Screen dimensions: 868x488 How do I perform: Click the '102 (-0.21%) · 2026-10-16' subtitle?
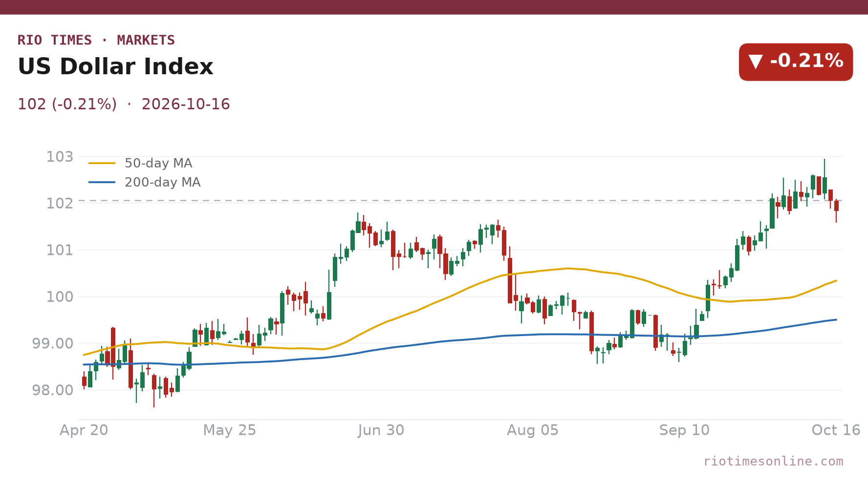click(x=124, y=105)
